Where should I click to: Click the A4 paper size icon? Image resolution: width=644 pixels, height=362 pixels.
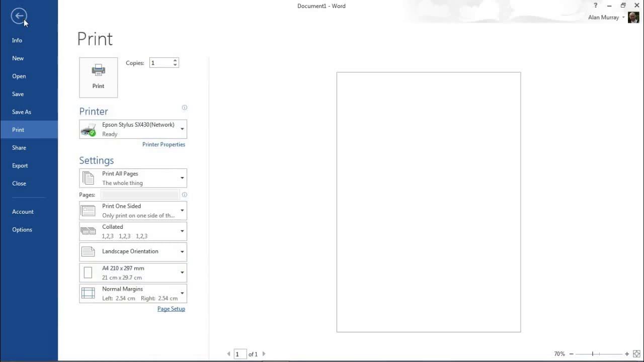click(x=88, y=273)
